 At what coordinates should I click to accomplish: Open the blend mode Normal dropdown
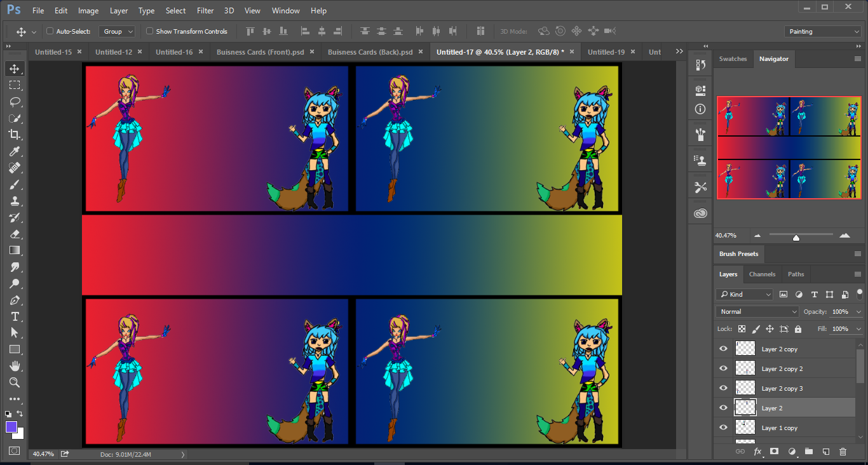757,311
